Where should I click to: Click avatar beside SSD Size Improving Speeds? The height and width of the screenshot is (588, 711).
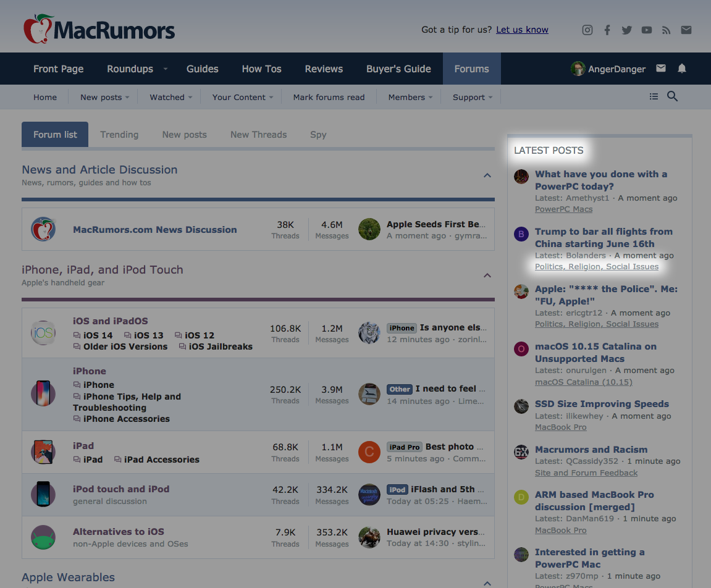pyautogui.click(x=521, y=406)
